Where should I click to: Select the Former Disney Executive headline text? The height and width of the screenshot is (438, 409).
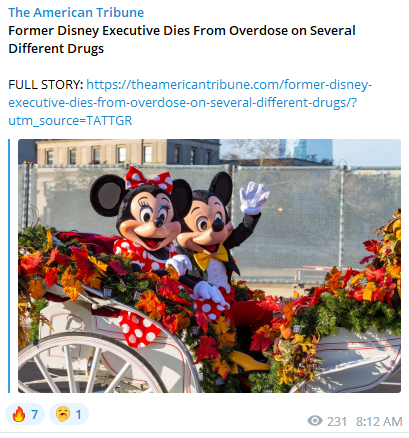182,39
